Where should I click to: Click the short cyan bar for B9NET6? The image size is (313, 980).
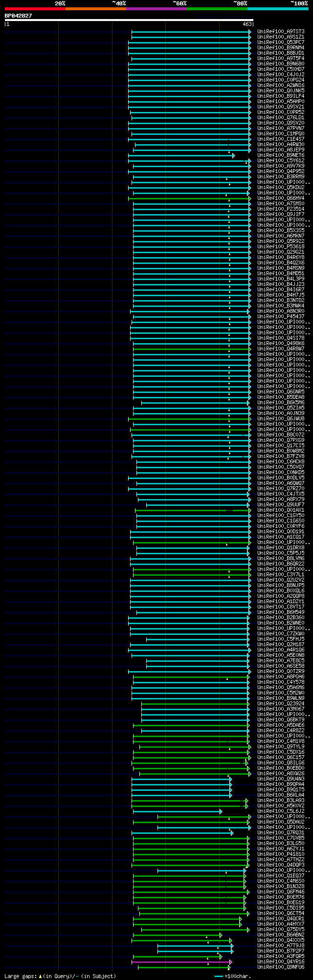(x=181, y=155)
